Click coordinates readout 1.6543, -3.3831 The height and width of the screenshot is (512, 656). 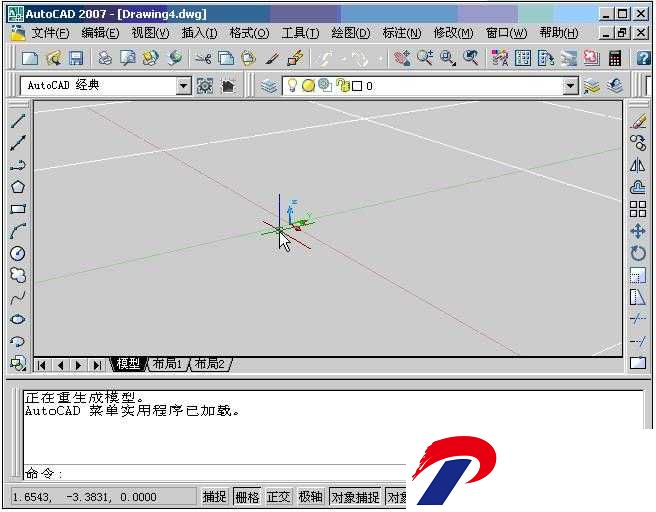tap(85, 497)
